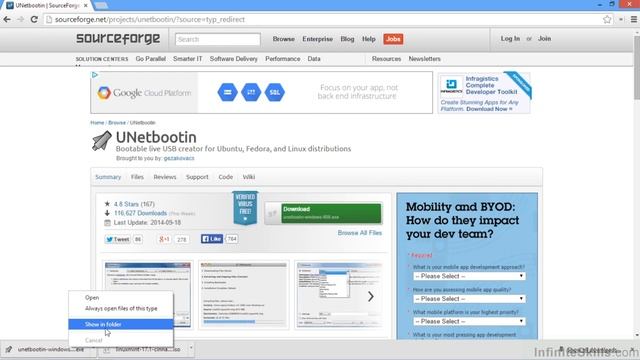Click the 116,627 Downloads link
Image resolution: width=640 pixels, height=360 pixels.
point(140,213)
